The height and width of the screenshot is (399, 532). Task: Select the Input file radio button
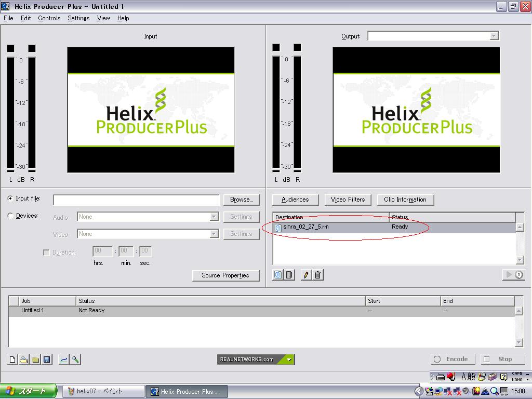coord(10,198)
